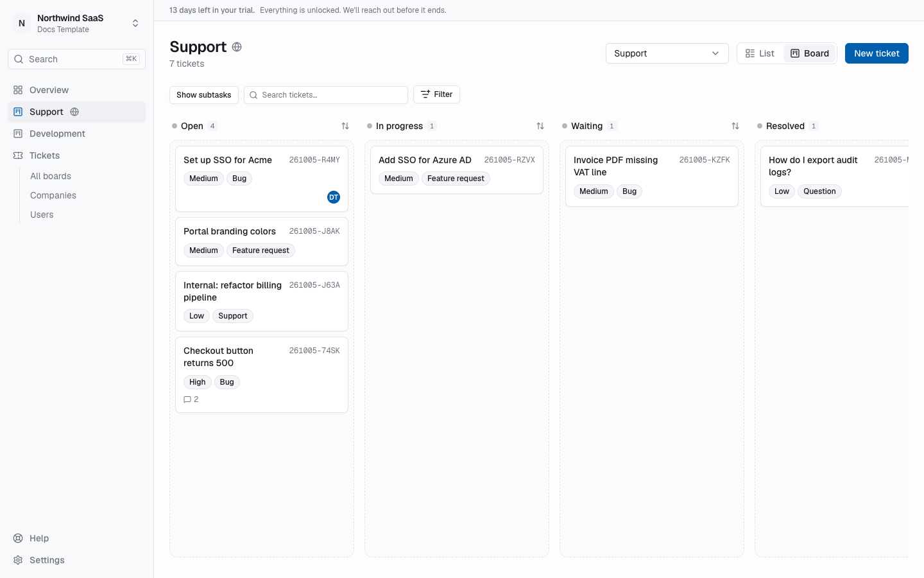The image size is (924, 578).
Task: Click the Resolved column header
Action: coord(785,126)
